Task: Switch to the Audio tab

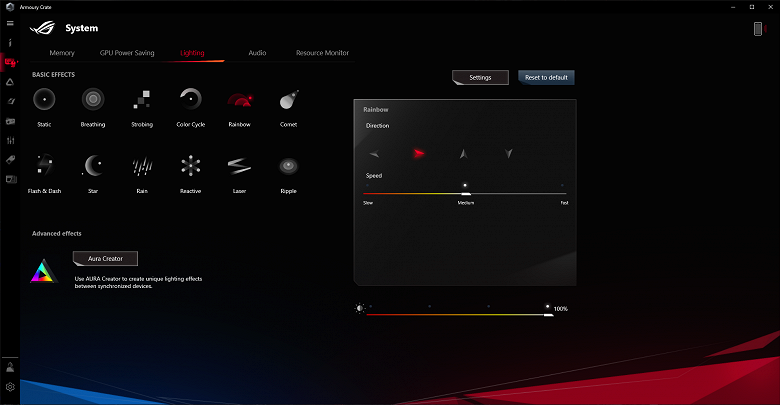Action: pyautogui.click(x=257, y=53)
